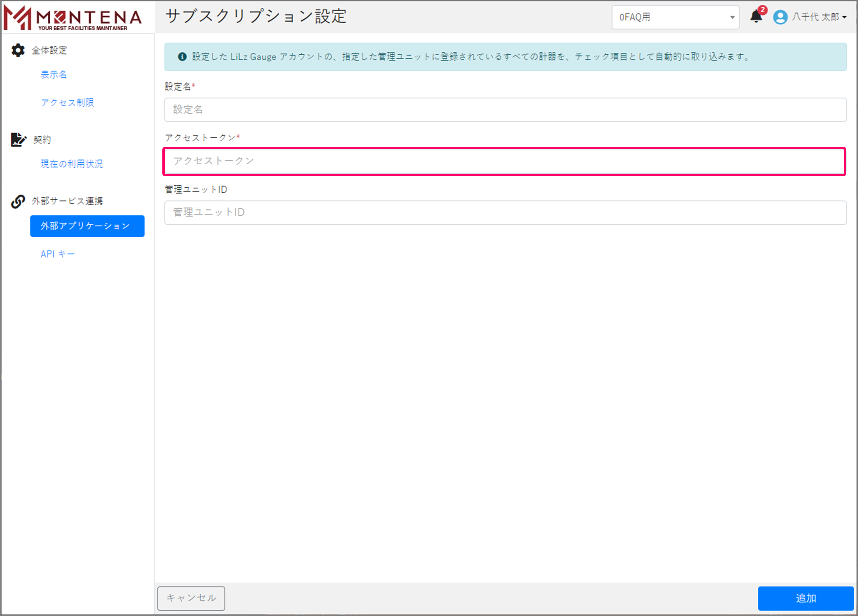Open the API キー page

coord(58,254)
